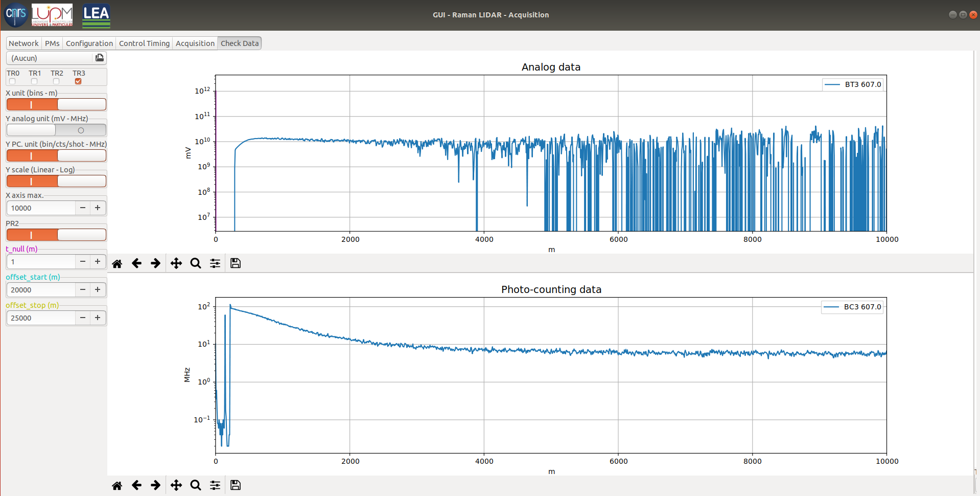The image size is (980, 496).
Task: Save the Analog data figure
Action: pos(236,263)
